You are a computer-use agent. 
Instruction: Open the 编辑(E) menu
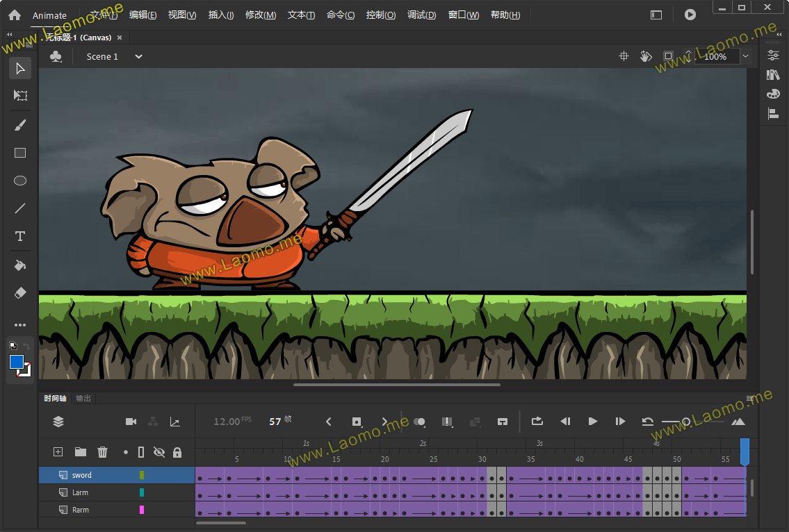[x=143, y=15]
